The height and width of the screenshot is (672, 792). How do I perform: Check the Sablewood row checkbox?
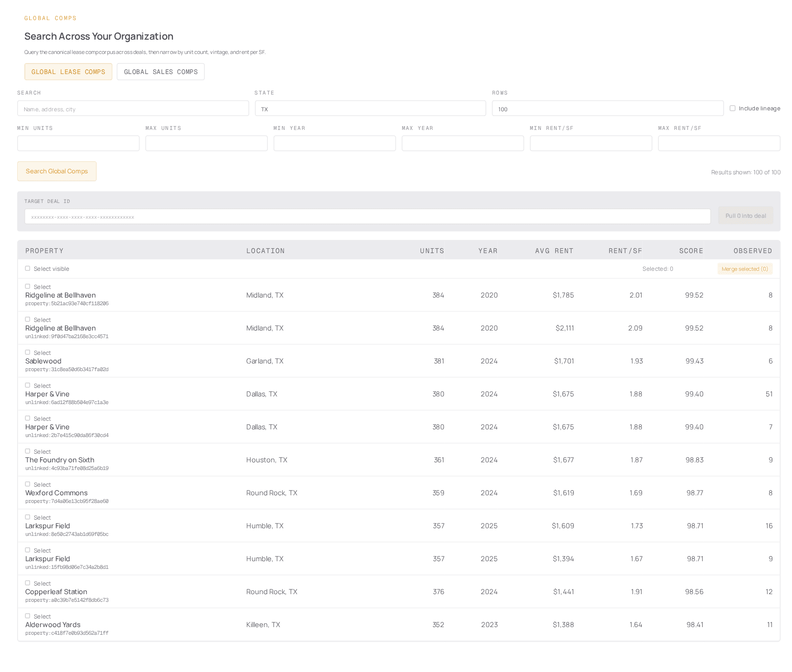point(28,352)
